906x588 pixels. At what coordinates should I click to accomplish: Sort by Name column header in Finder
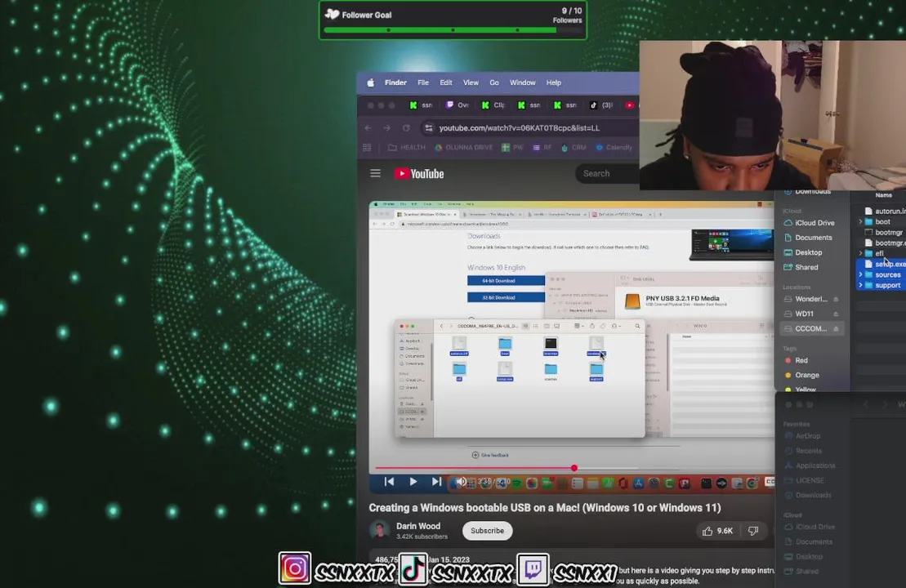point(883,195)
